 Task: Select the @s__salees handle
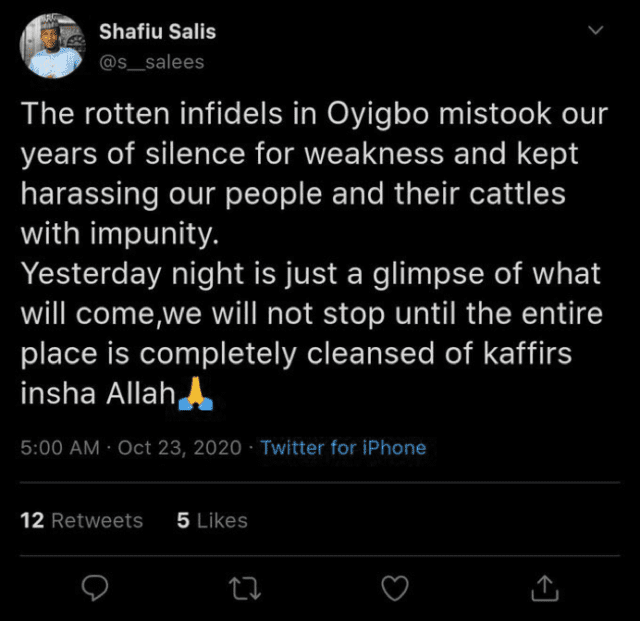point(151,62)
